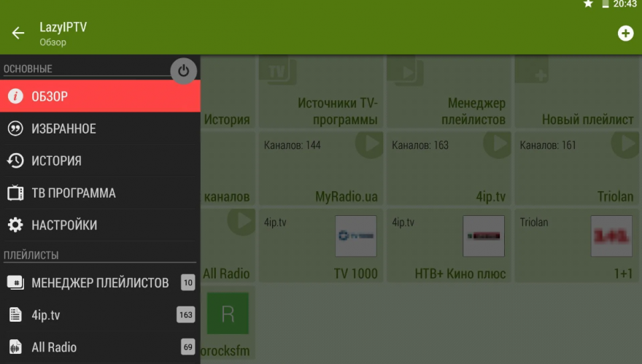Tap the back arrow in the header
The height and width of the screenshot is (364, 642).
click(x=18, y=33)
